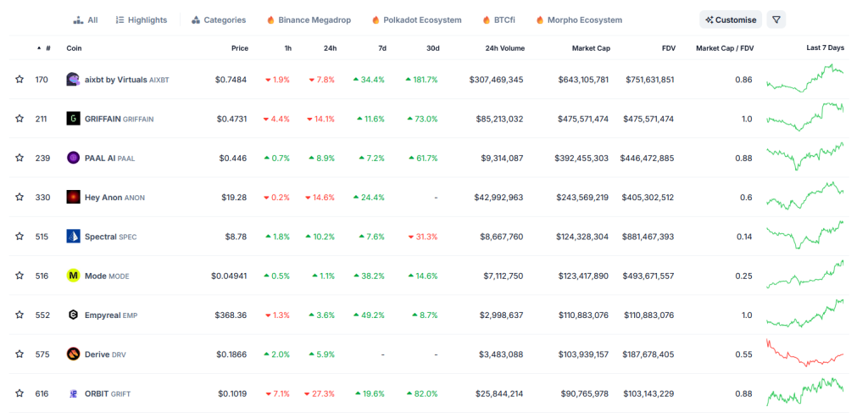Viewport: 868px width, 413px height.
Task: Switch to the Highlights tab
Action: click(x=142, y=20)
